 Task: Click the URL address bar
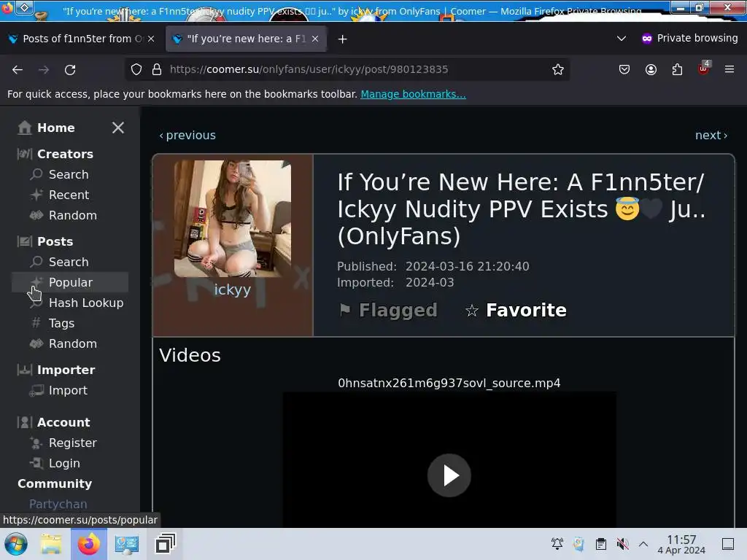coord(348,69)
